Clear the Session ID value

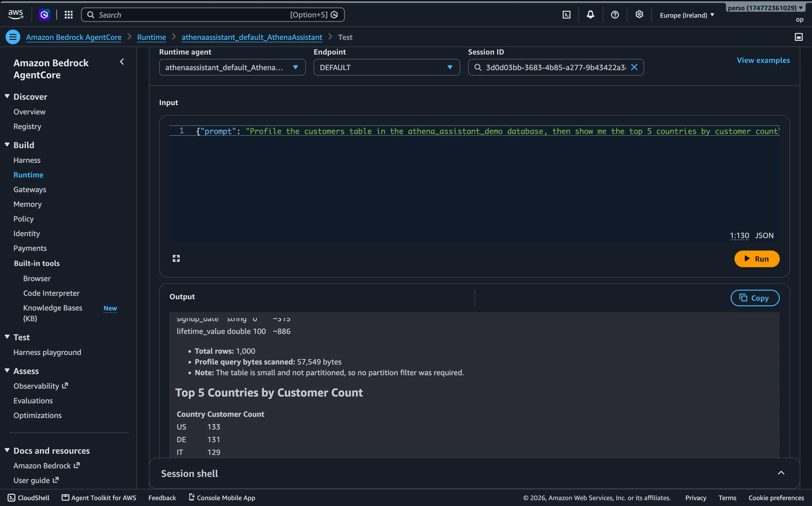[x=634, y=67]
